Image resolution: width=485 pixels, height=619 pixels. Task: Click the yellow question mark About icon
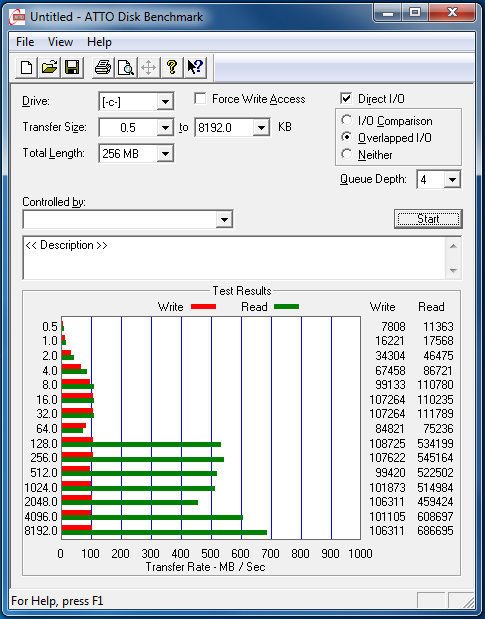(172, 67)
